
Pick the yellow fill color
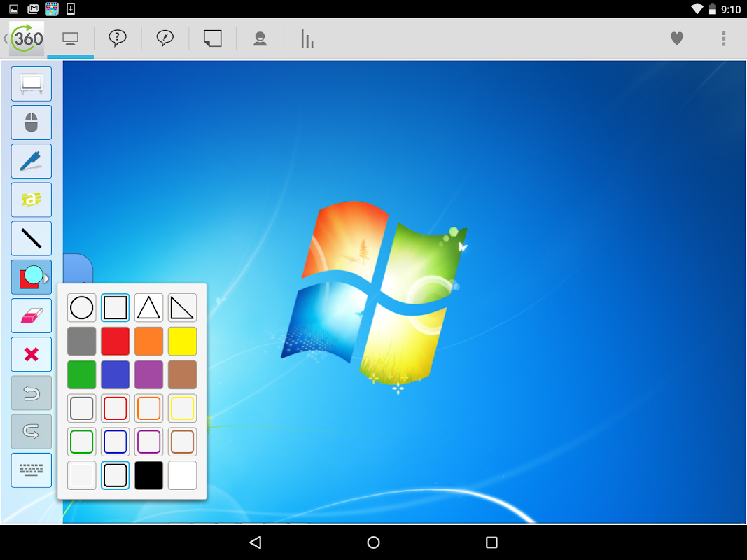[x=183, y=341]
